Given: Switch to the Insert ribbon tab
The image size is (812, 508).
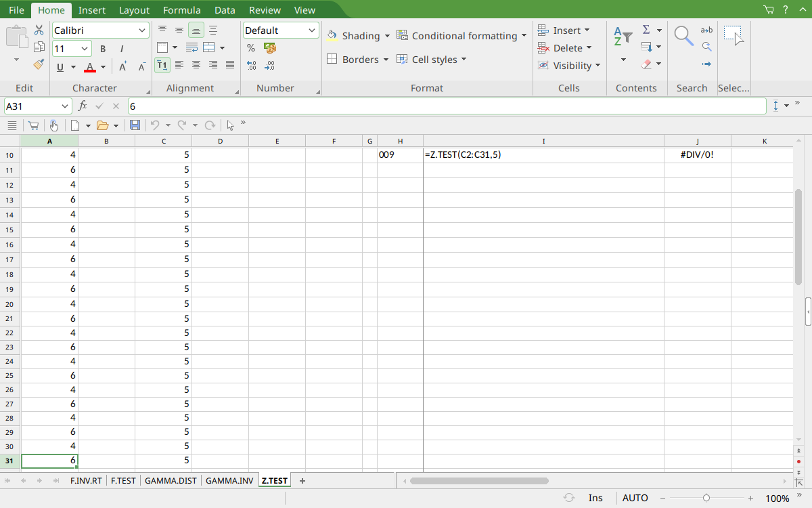Looking at the screenshot, I should point(91,10).
